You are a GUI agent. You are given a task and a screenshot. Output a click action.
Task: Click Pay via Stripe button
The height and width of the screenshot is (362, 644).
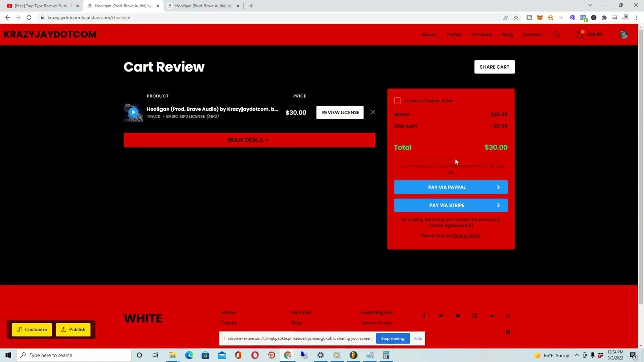(451, 205)
